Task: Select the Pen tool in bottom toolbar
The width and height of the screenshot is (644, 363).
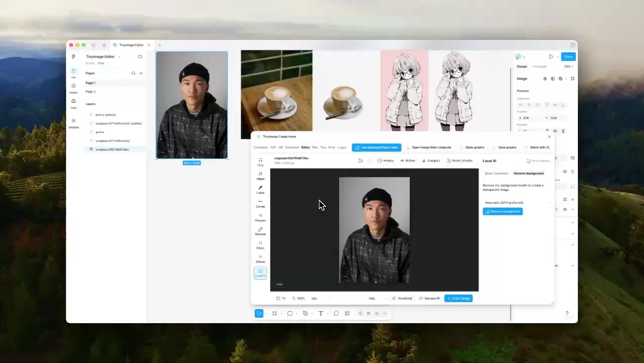Action: click(305, 314)
